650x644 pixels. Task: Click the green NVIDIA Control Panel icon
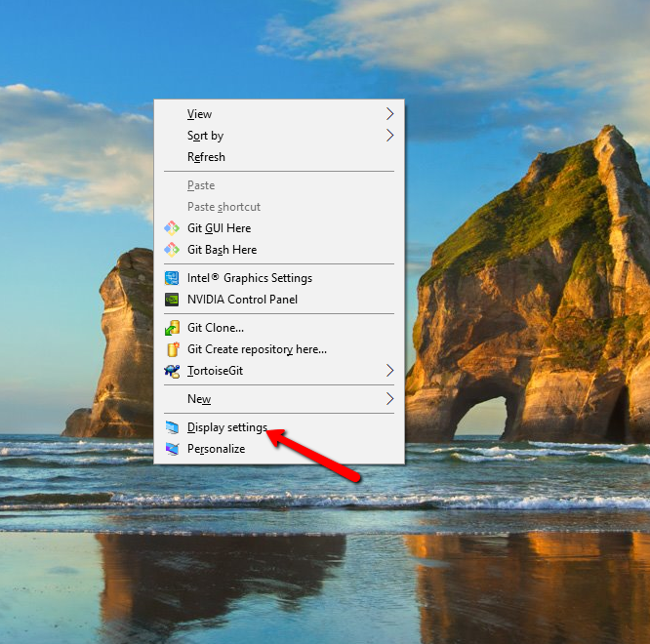[172, 300]
